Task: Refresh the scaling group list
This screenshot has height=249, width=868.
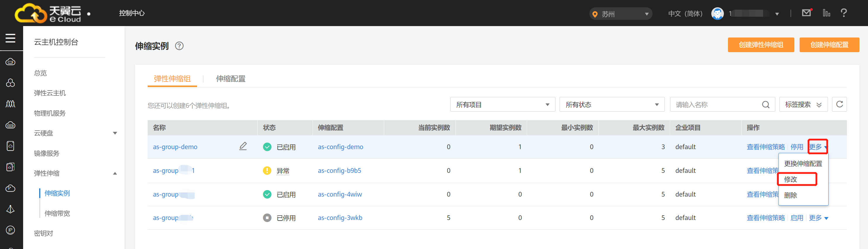Action: (x=839, y=104)
